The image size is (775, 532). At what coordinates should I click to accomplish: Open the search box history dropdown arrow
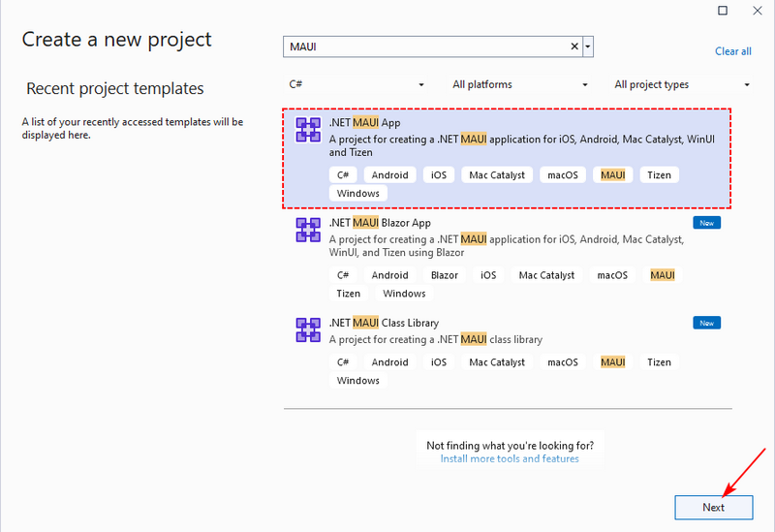(x=588, y=47)
